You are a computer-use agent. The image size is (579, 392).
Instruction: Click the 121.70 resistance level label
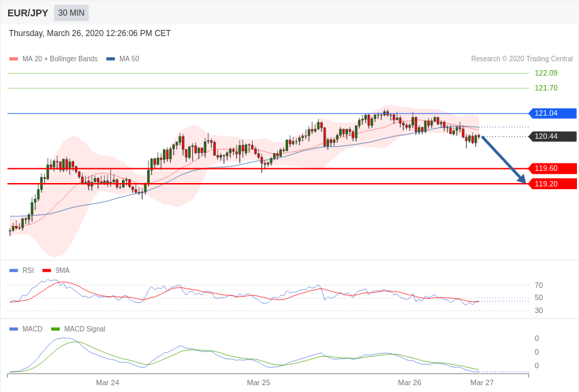click(x=546, y=88)
